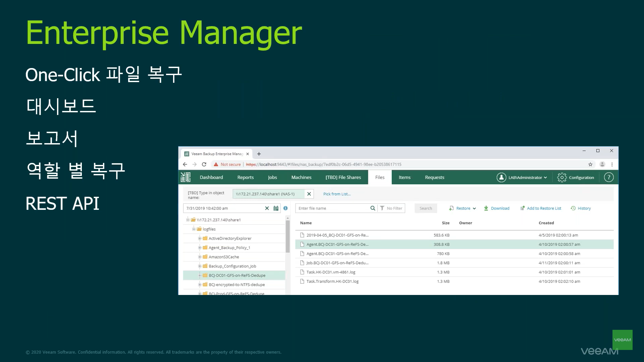
Task: Sort by the Size column header
Action: [x=446, y=223]
